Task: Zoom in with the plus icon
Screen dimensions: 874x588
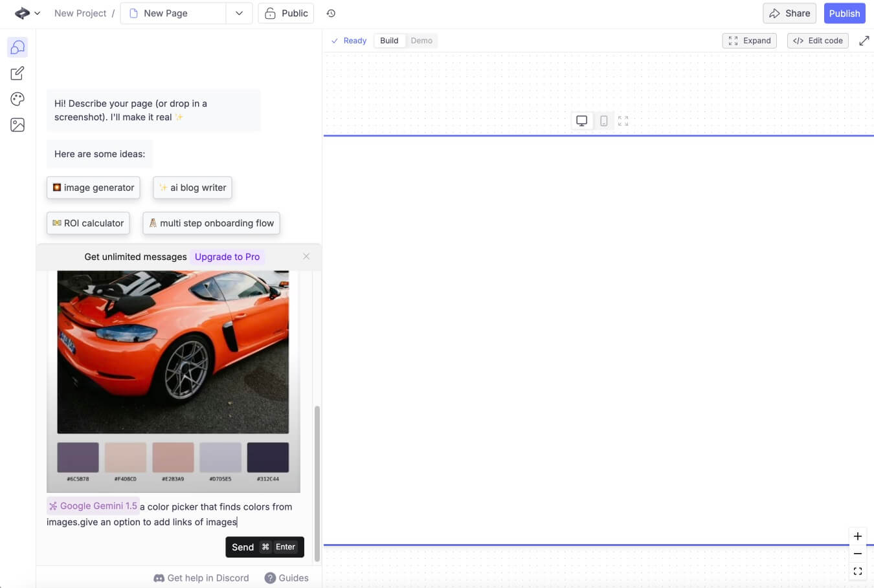Action: point(857,536)
